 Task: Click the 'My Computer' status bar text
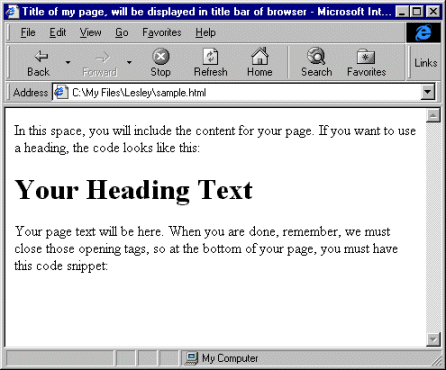230,358
